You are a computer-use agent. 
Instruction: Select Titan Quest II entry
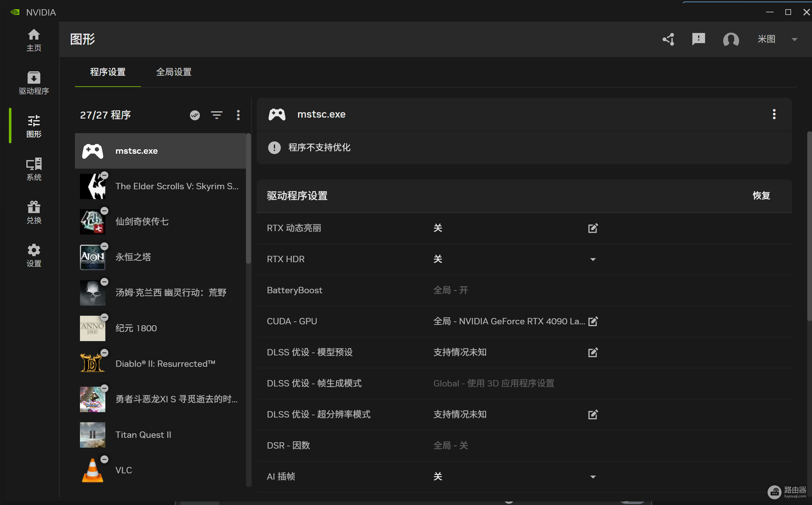tap(161, 435)
